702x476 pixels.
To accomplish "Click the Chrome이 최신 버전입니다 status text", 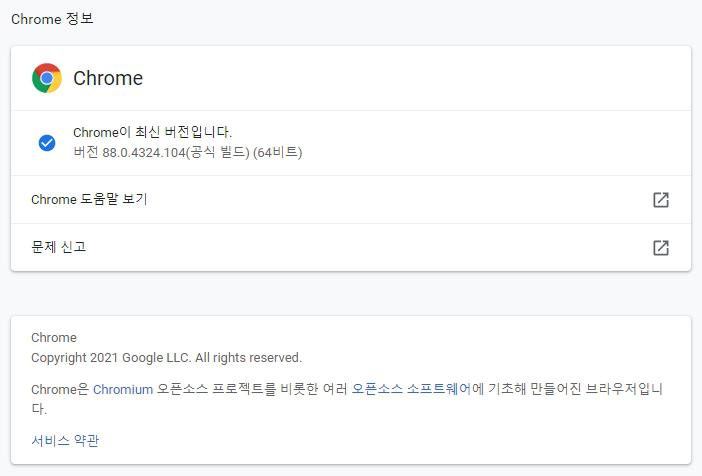I will (153, 132).
